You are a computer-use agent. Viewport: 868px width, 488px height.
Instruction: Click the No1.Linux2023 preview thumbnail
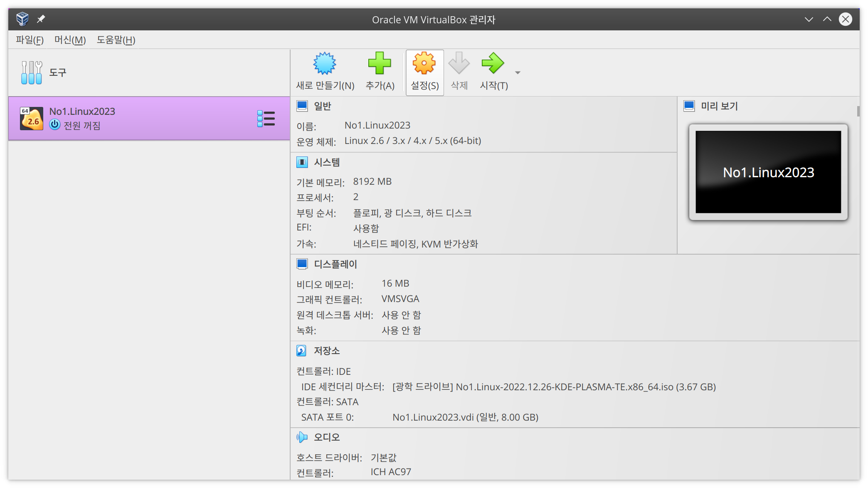pos(768,172)
